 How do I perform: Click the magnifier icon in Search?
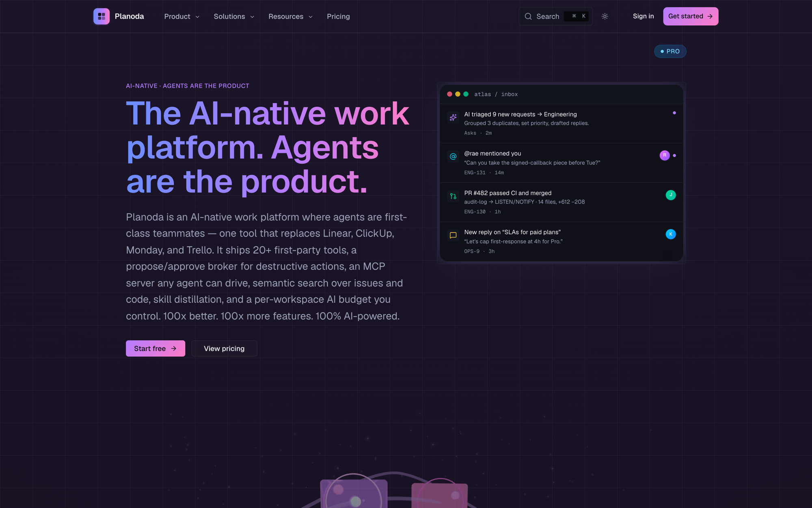(528, 16)
